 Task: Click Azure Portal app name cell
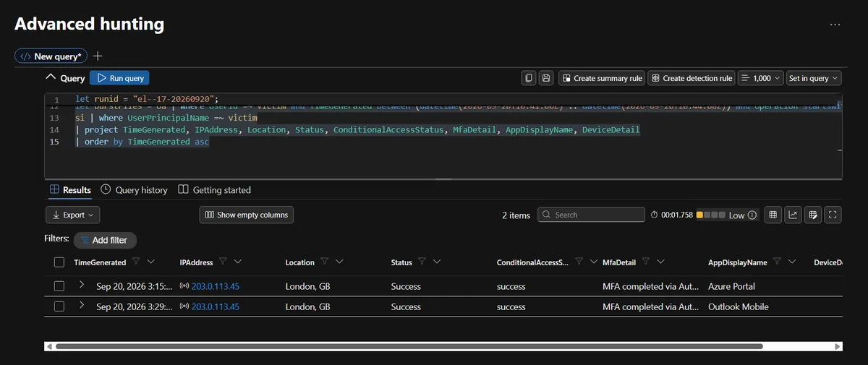pos(731,286)
